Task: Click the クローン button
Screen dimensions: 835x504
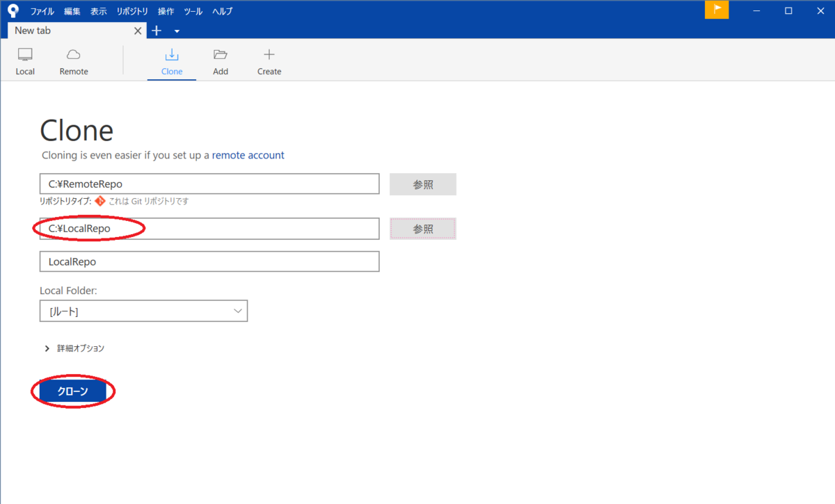Action: 72,391
